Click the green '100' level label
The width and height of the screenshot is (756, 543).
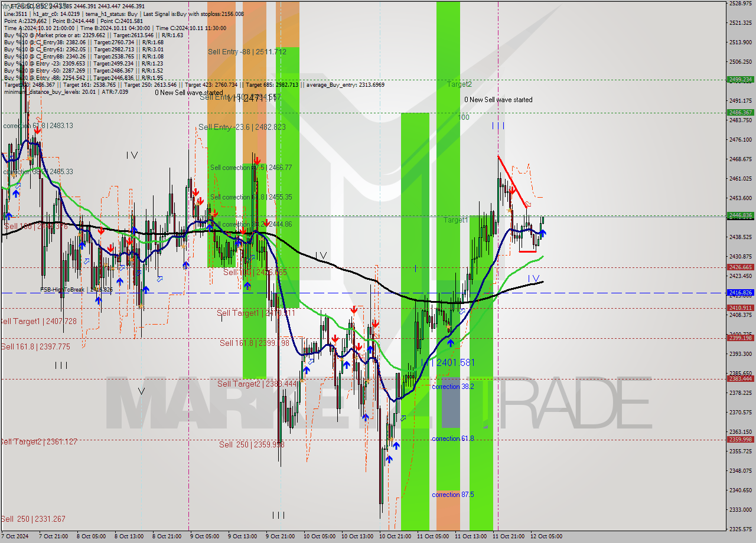point(464,117)
